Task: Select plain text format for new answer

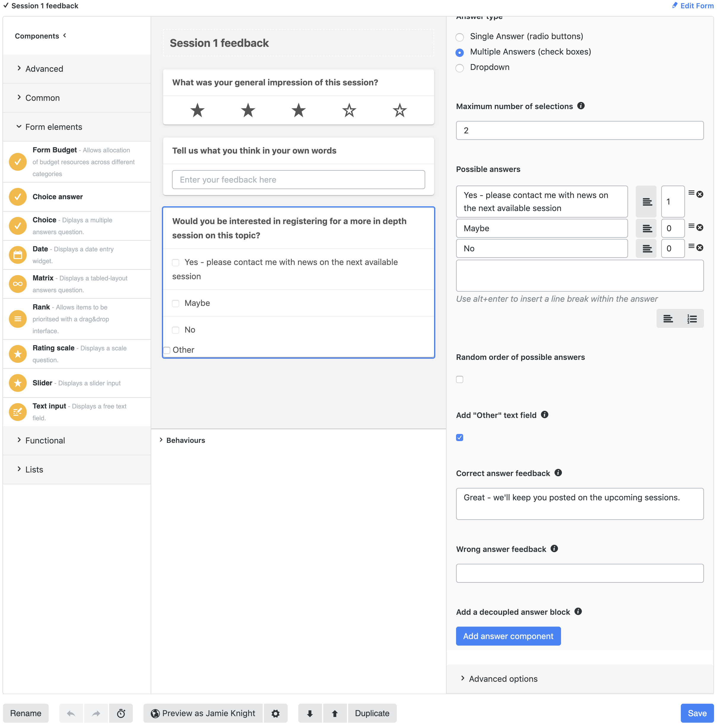Action: click(x=668, y=319)
